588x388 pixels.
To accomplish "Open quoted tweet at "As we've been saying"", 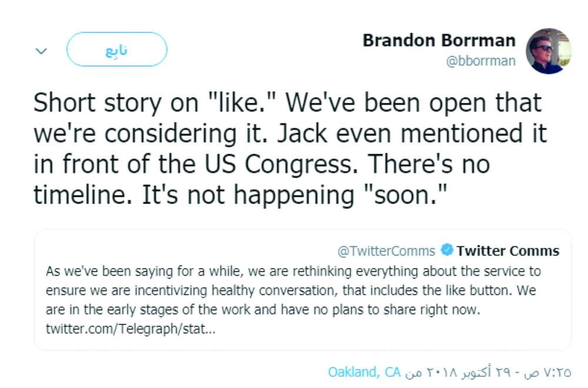I will click(292, 272).
